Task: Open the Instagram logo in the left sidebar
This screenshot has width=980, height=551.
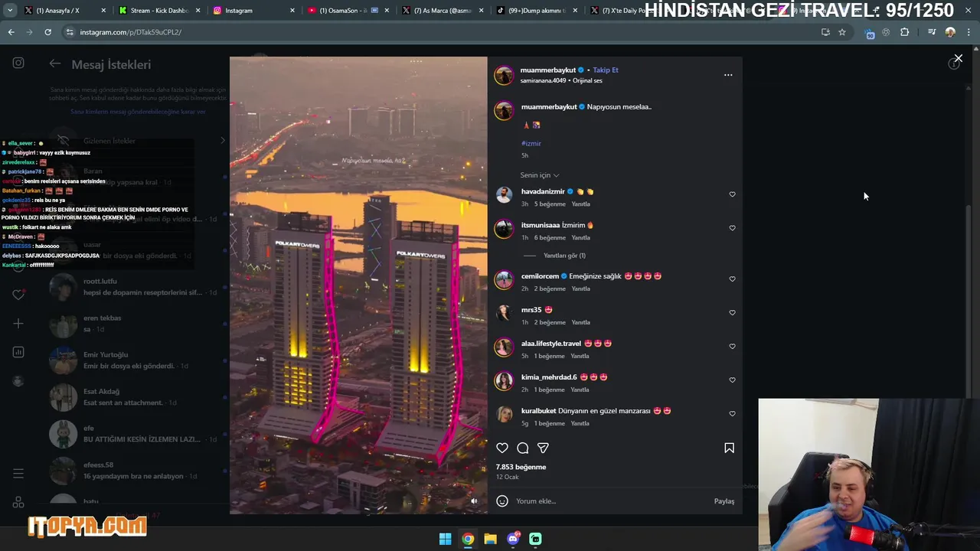Action: tap(18, 64)
